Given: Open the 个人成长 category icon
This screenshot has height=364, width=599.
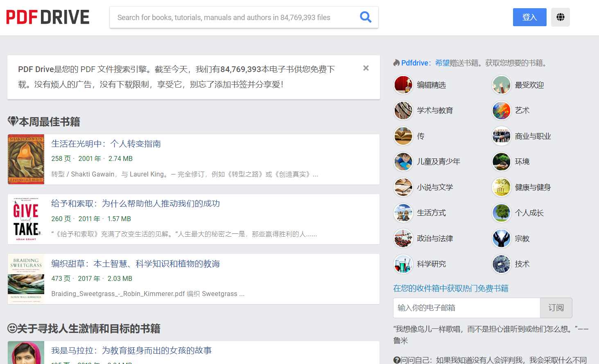Looking at the screenshot, I should point(502,213).
